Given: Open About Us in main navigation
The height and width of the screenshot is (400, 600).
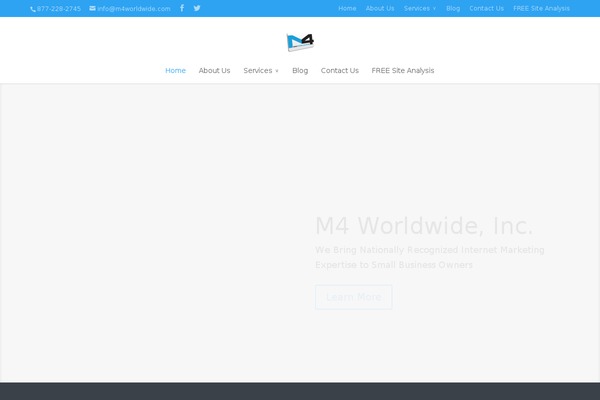Looking at the screenshot, I should (214, 70).
